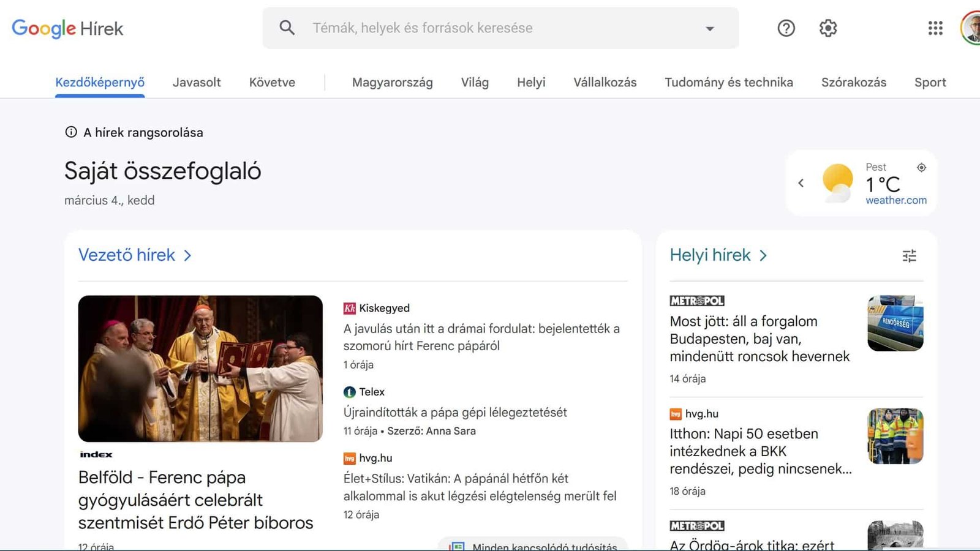Viewport: 980px width, 551px height.
Task: Click the Telex source logo
Action: click(349, 392)
